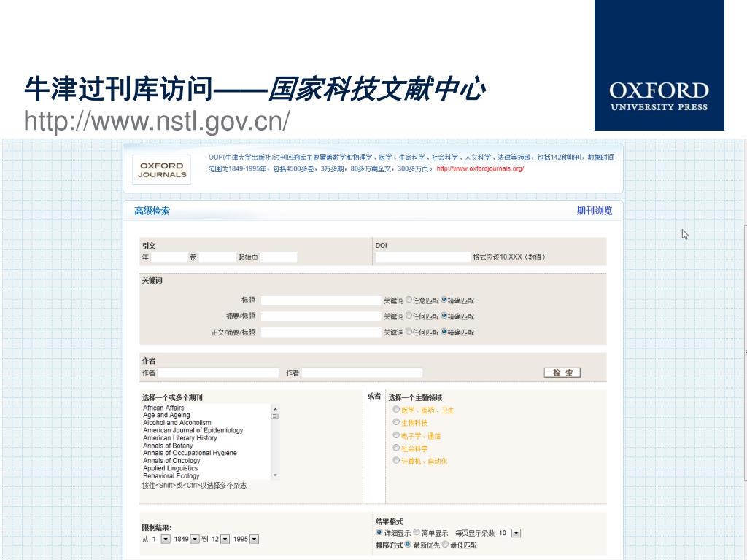Click the 标题 keyword input field

321,300
